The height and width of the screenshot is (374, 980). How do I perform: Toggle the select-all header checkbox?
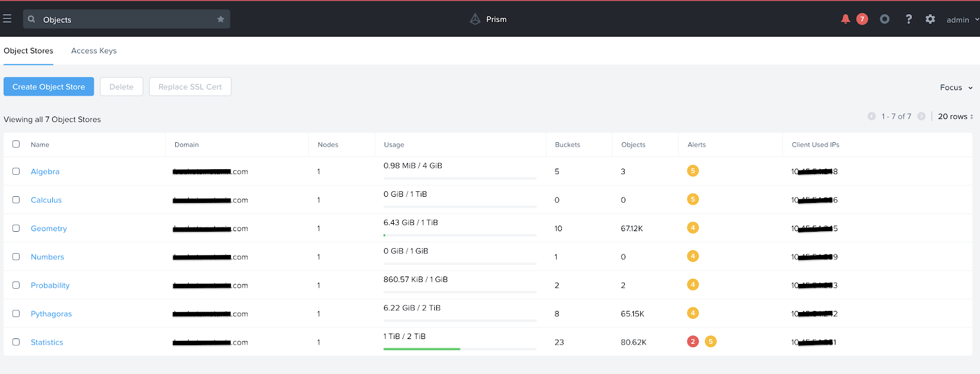(16, 144)
